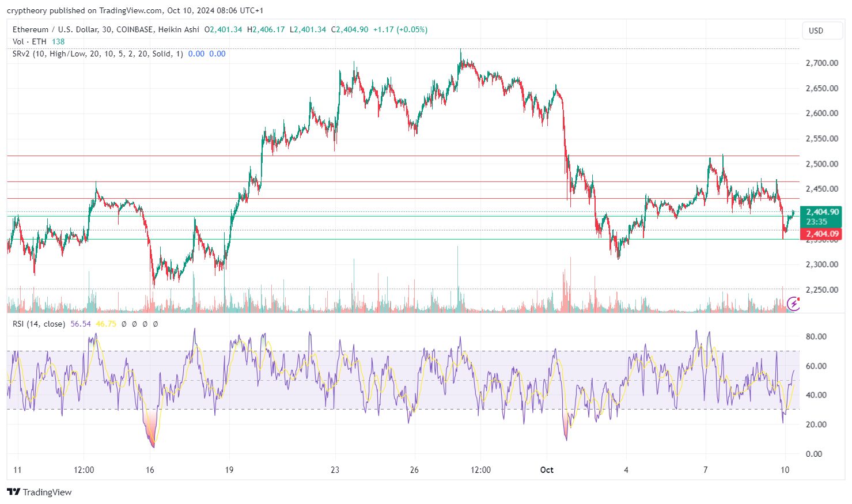This screenshot has height=504, width=852.
Task: Click the +1.17 (+0.05%) change value
Action: (400, 29)
